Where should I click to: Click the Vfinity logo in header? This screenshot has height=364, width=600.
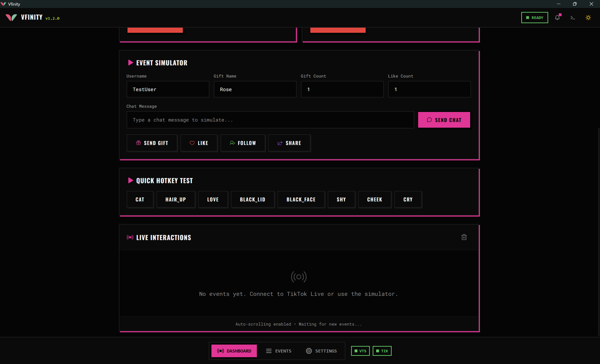tap(11, 17)
